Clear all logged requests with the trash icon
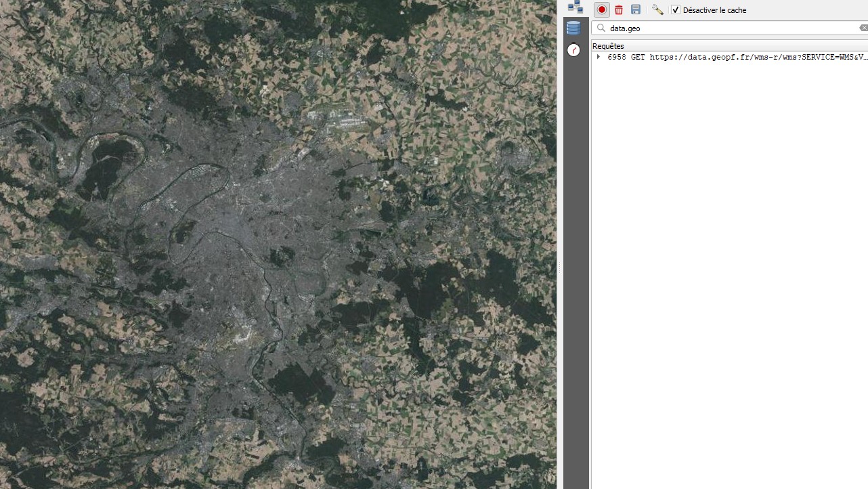This screenshot has height=489, width=868. pyautogui.click(x=618, y=9)
